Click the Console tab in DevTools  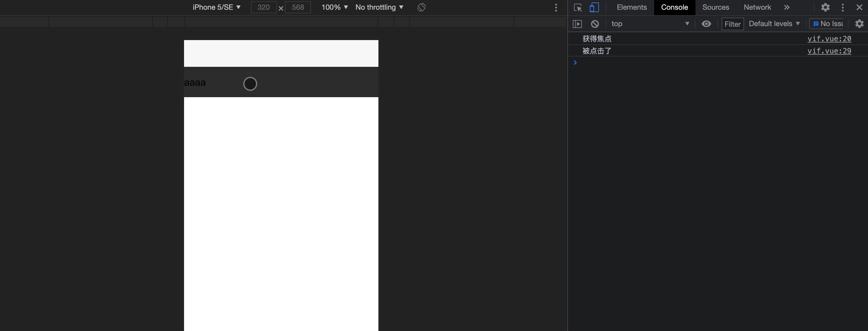coord(675,7)
